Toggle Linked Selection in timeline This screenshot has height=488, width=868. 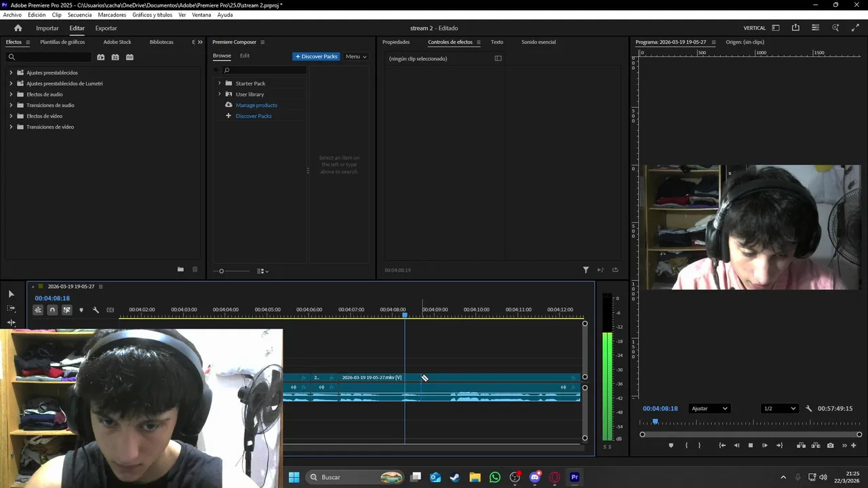coord(66,310)
